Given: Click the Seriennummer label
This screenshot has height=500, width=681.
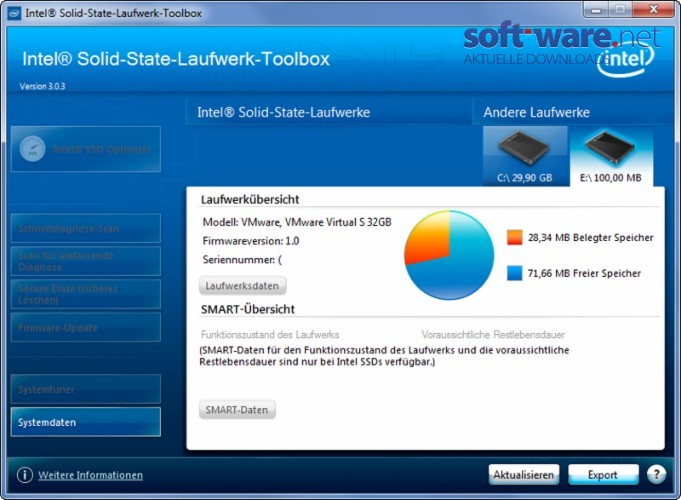Looking at the screenshot, I should [x=242, y=260].
